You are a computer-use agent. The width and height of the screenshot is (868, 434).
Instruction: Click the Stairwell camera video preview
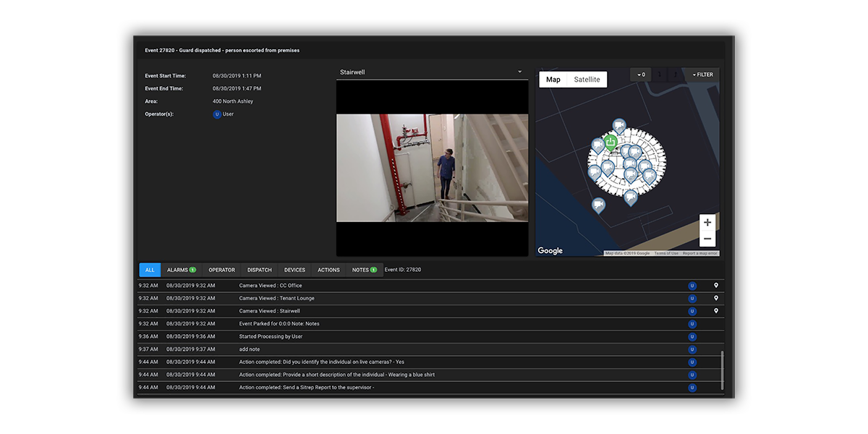(x=432, y=168)
